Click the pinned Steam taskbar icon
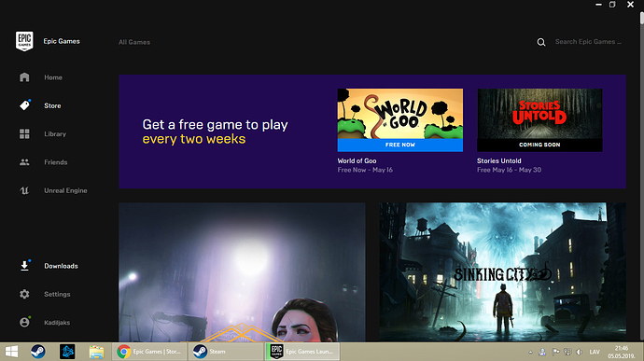This screenshot has height=361, width=644. click(x=38, y=352)
